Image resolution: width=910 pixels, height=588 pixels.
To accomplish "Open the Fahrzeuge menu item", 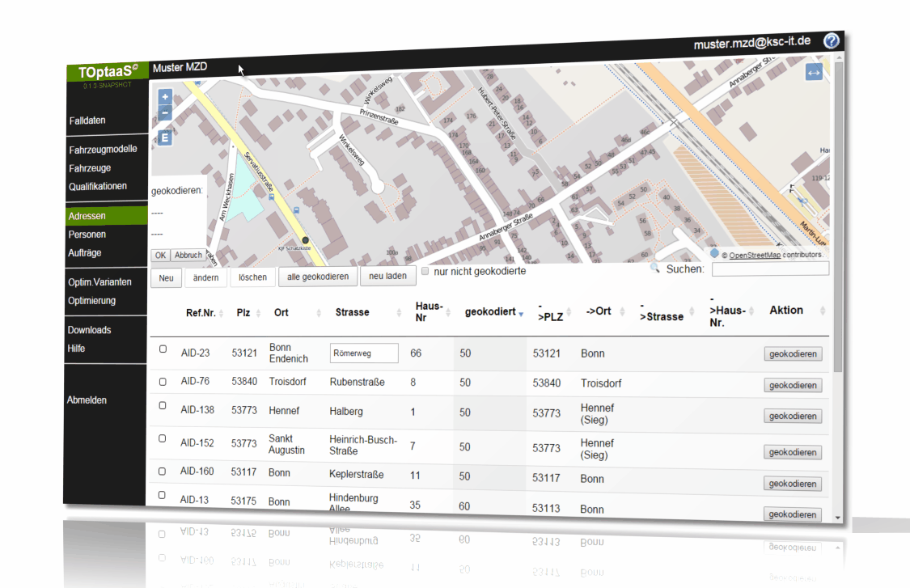I will (90, 168).
